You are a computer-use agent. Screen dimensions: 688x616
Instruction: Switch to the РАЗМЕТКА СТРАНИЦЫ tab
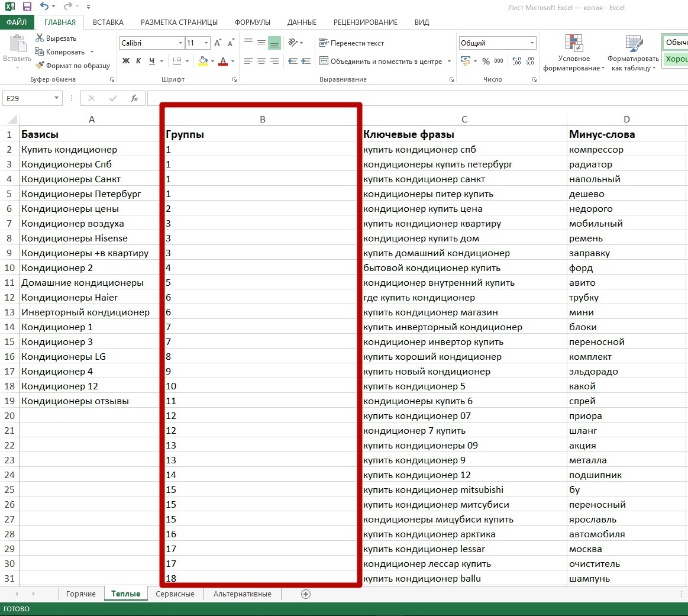[x=179, y=22]
